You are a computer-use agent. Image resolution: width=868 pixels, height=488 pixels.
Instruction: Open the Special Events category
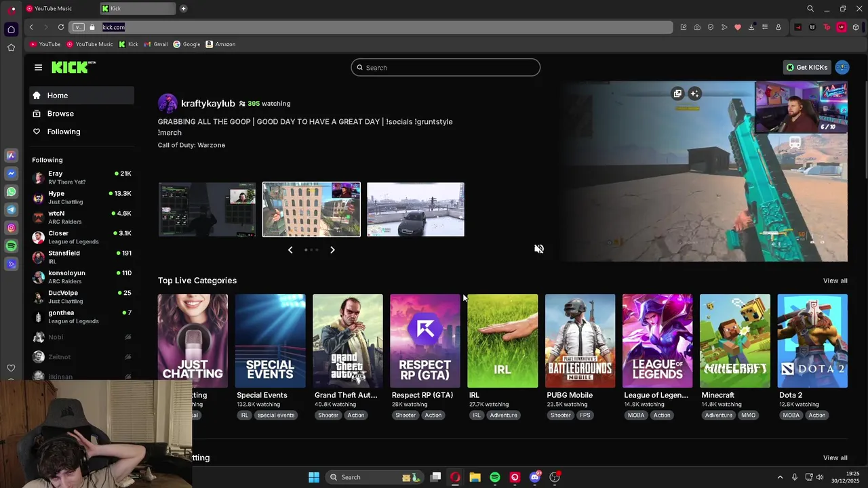tap(270, 341)
